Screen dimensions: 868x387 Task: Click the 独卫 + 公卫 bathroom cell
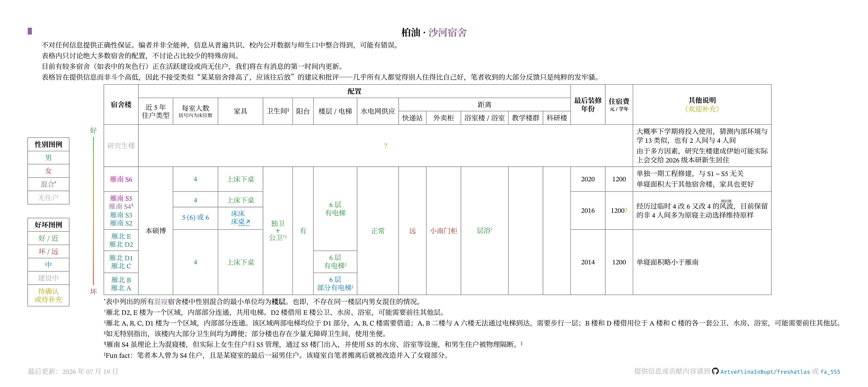278,231
